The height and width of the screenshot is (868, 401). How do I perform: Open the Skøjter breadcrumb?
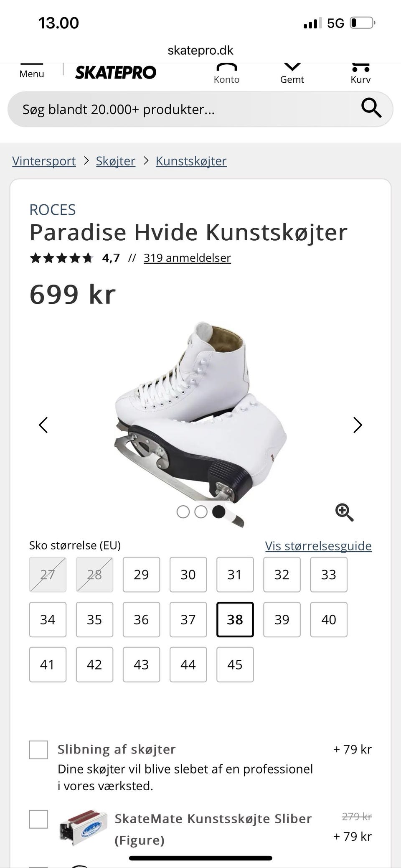pyautogui.click(x=116, y=161)
